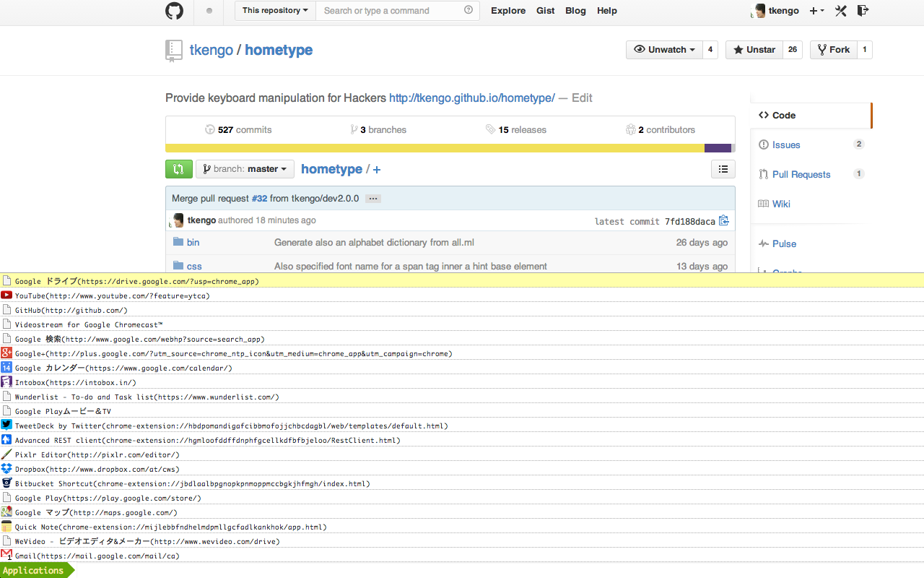The height and width of the screenshot is (578, 924).
Task: Open the account settings tools icon
Action: [841, 11]
